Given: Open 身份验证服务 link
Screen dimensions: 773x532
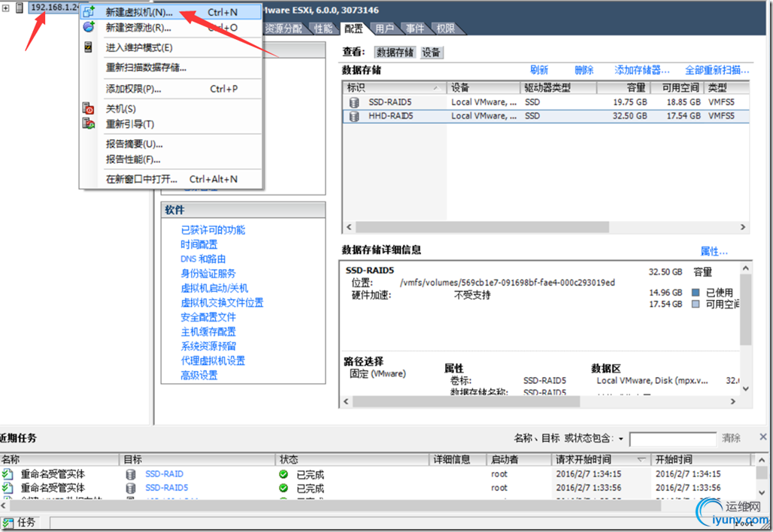Looking at the screenshot, I should click(x=208, y=274).
